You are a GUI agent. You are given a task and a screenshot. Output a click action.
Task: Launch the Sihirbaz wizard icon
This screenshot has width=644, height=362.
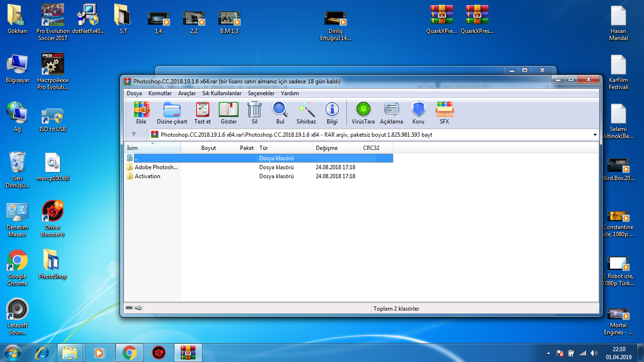click(x=306, y=113)
